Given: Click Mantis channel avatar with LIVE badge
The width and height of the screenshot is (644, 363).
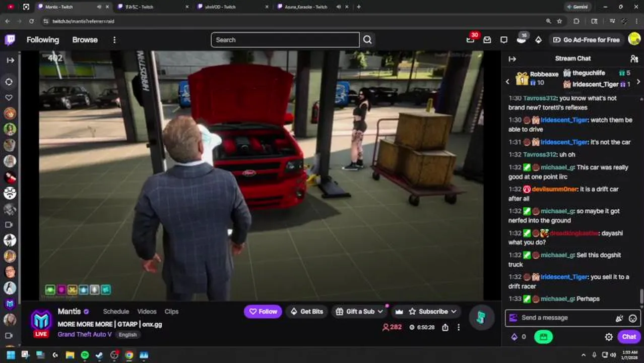Looking at the screenshot, I should click(x=41, y=323).
